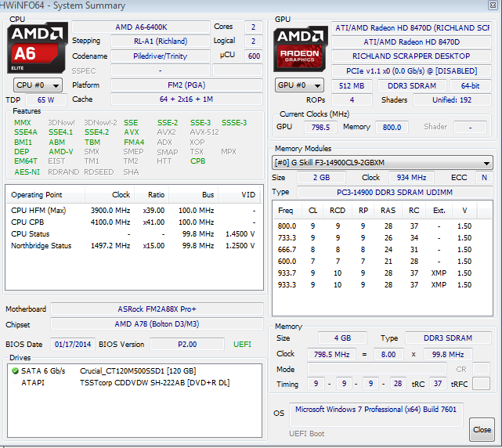502x448 pixels.
Task: Click the Windows 7 Professional OS field
Action: [376, 414]
